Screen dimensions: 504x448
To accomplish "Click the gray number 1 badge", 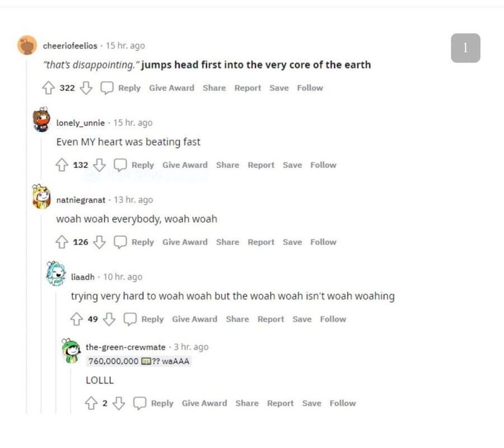I will click(x=465, y=48).
